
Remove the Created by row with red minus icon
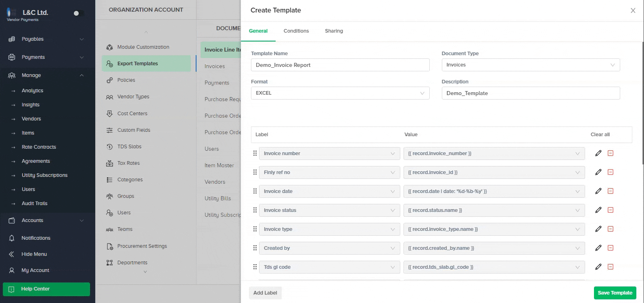pos(611,248)
